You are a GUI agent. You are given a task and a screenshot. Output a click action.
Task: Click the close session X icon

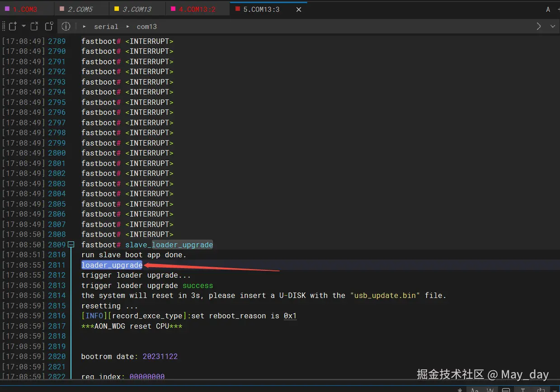click(35, 26)
